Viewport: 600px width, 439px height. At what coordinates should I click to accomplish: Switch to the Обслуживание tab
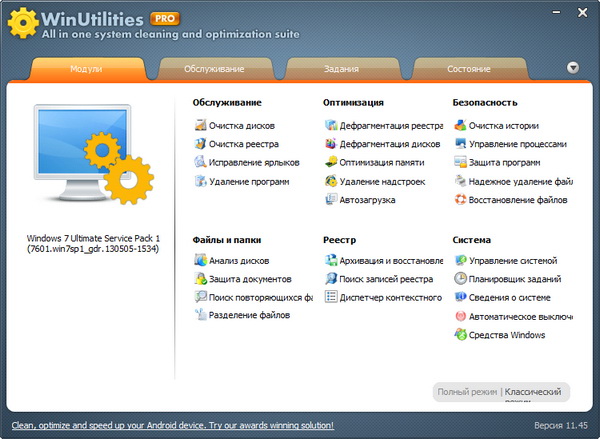tap(214, 69)
